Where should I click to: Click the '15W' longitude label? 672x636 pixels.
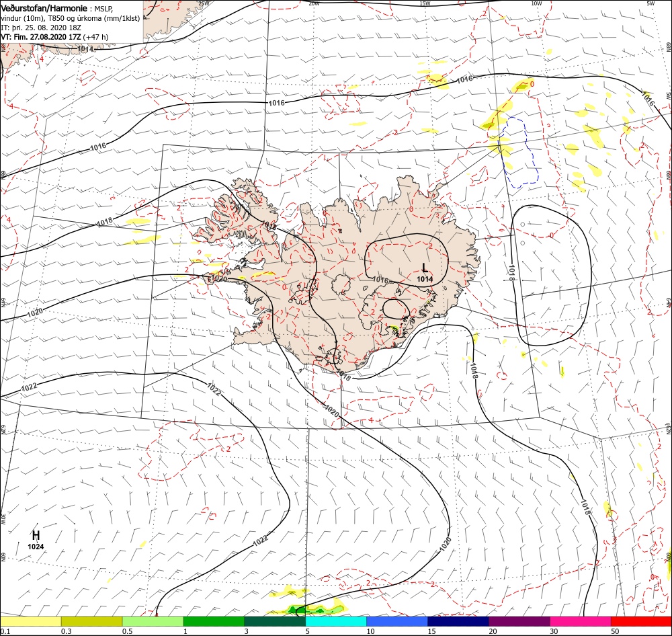pos(425,3)
